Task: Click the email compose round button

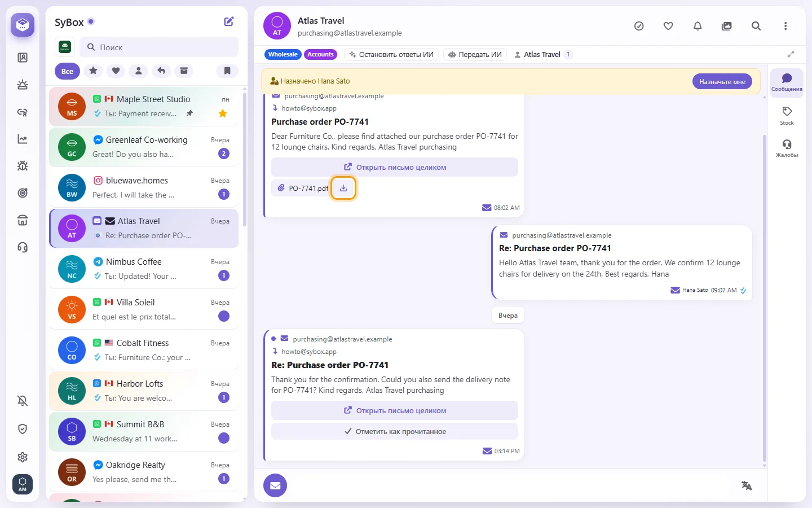Action: click(x=275, y=485)
